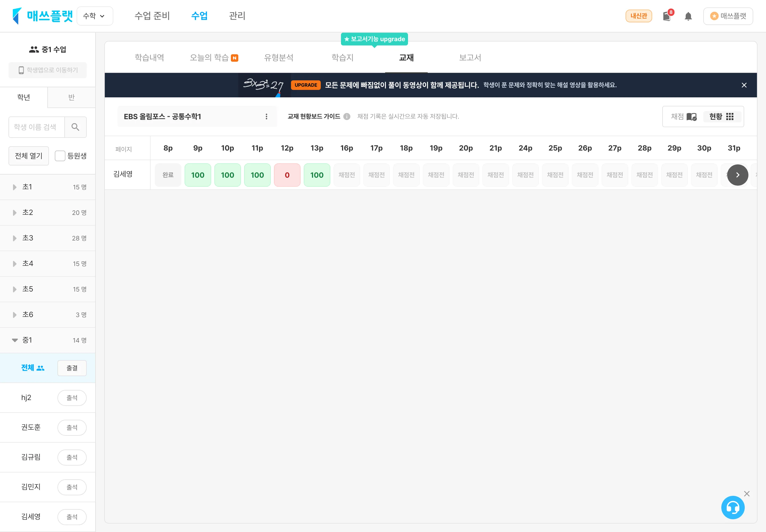Image resolution: width=766 pixels, height=532 pixels.
Task: Open the headset support chat icon
Action: tap(733, 507)
